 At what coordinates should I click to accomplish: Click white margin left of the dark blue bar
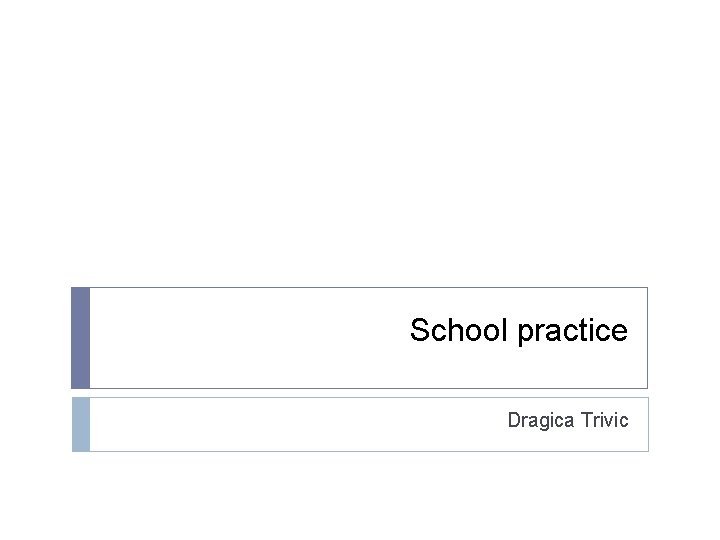(x=35, y=338)
